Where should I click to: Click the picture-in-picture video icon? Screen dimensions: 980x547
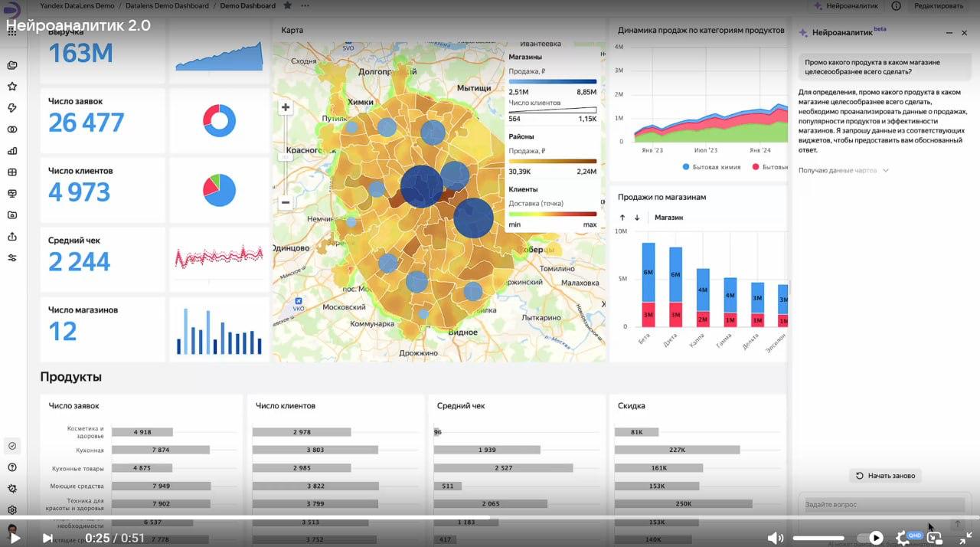click(934, 538)
